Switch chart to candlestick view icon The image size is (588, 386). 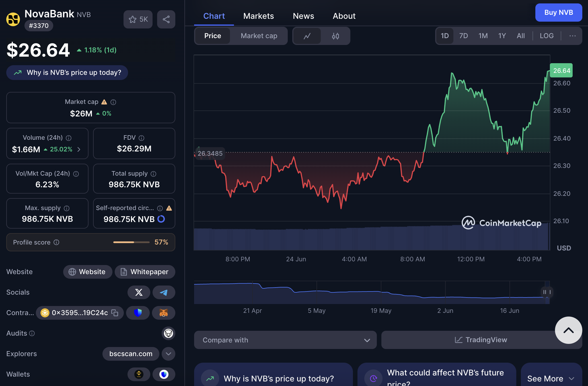pyautogui.click(x=336, y=36)
